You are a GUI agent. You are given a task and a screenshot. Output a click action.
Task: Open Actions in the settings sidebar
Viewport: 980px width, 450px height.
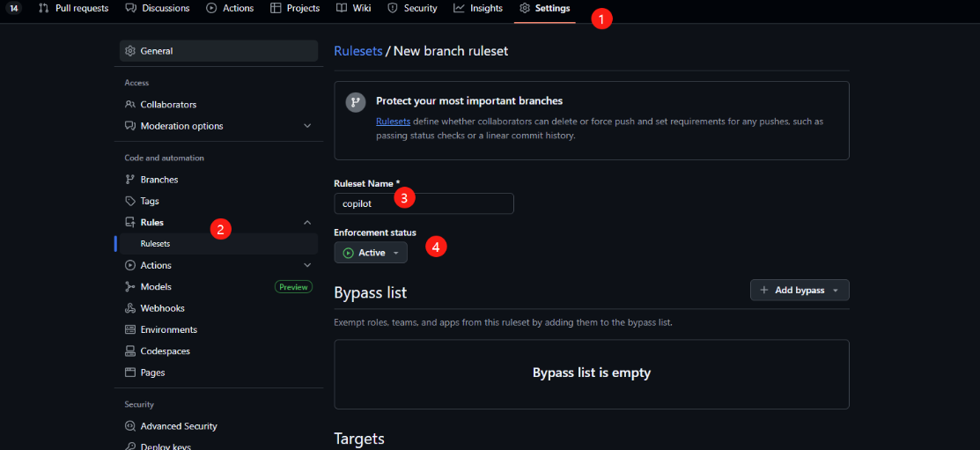point(218,265)
